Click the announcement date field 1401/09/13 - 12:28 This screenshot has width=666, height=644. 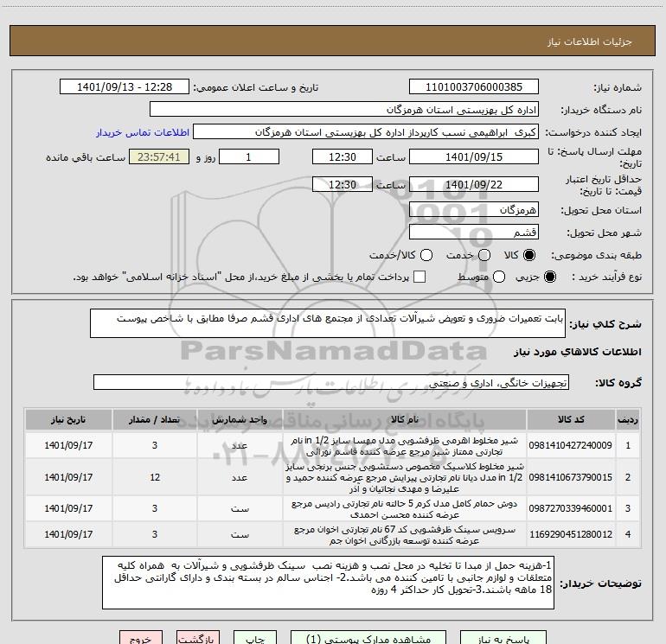(x=125, y=87)
